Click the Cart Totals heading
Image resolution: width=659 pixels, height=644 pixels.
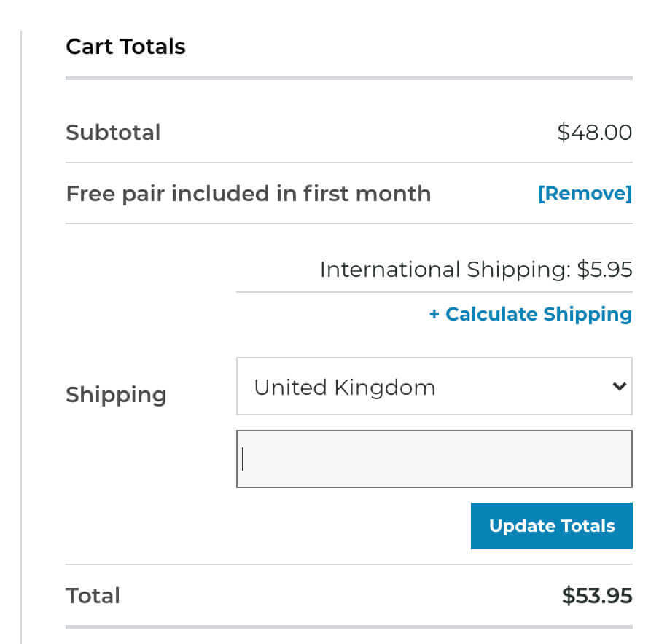tap(125, 46)
